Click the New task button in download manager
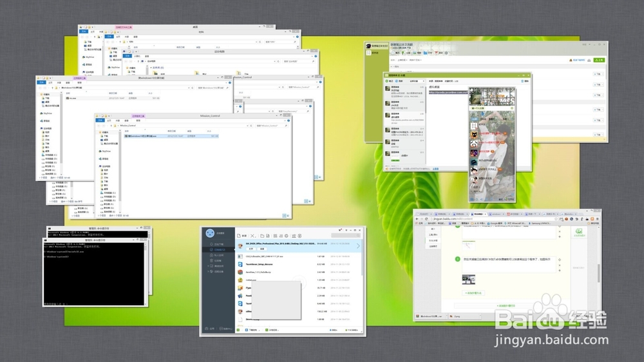 pos(242,236)
